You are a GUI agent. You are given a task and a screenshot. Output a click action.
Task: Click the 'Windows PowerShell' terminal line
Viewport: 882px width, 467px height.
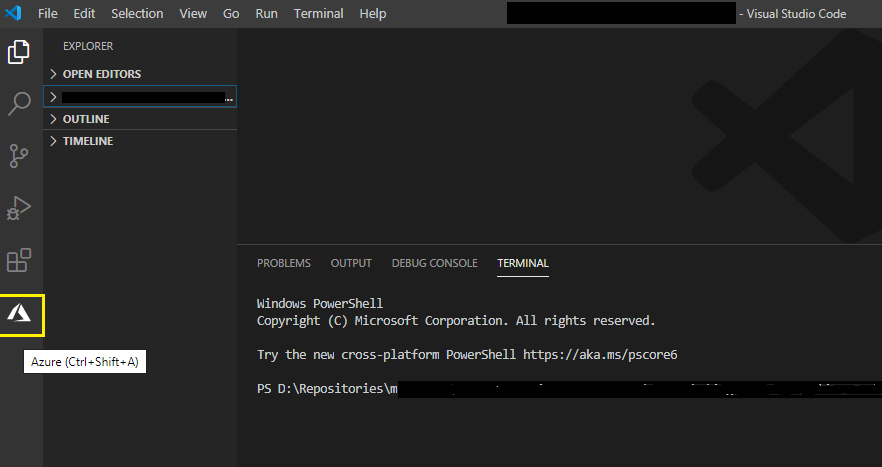coord(320,303)
